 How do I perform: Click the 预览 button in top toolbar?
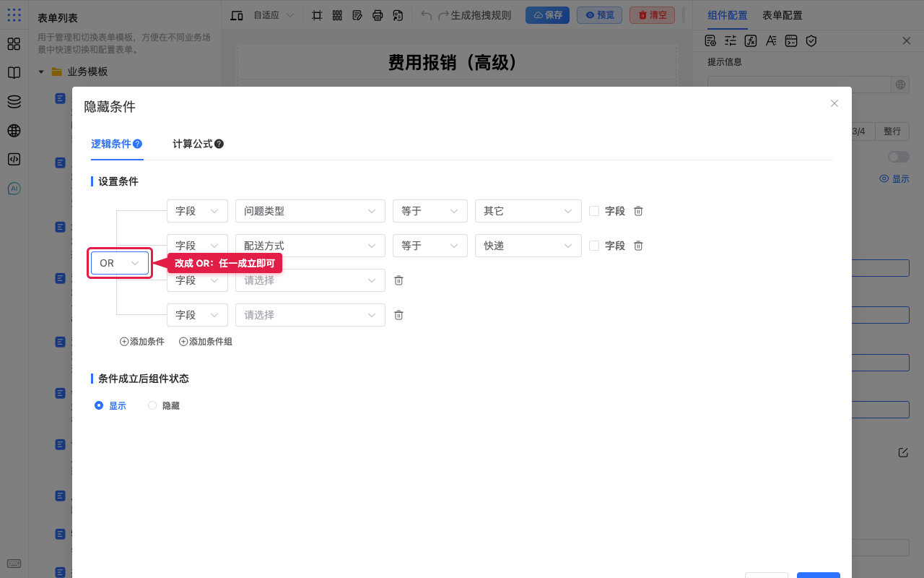[599, 15]
